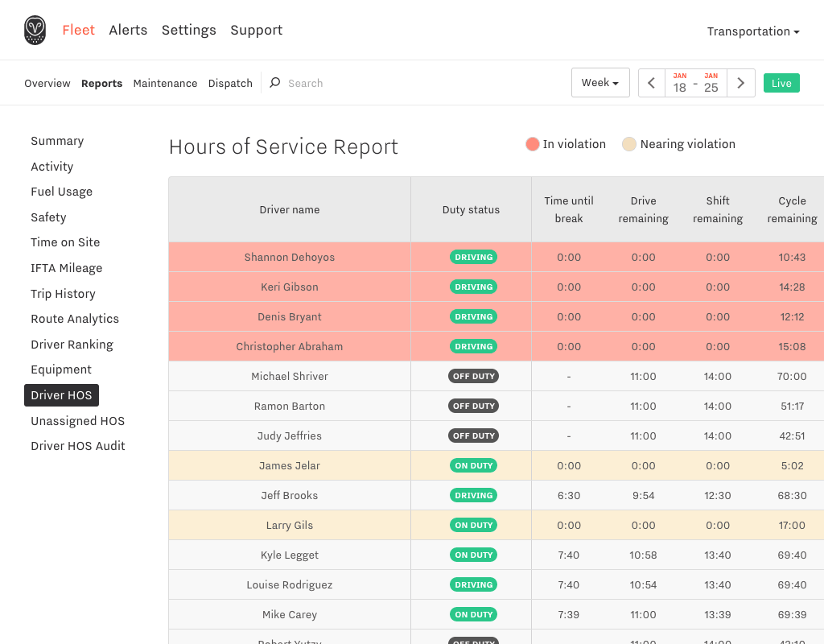Switch to the Maintenance tab

pyautogui.click(x=165, y=84)
